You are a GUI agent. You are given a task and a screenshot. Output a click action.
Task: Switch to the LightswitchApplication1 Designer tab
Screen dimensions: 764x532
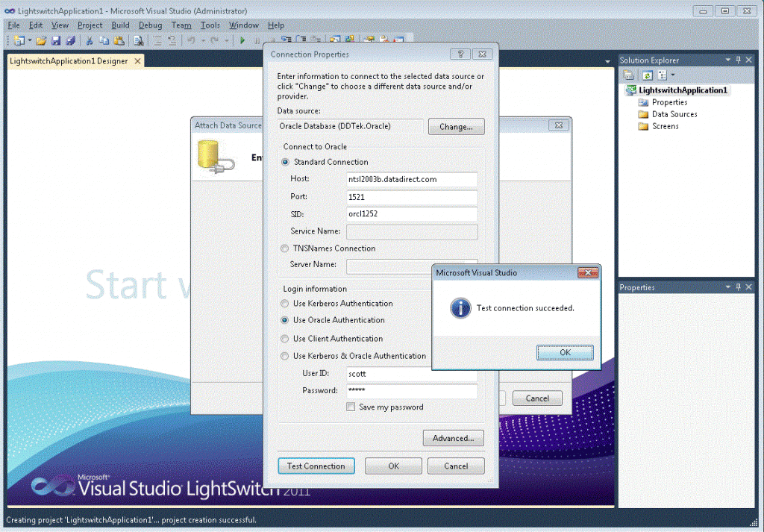click(69, 61)
